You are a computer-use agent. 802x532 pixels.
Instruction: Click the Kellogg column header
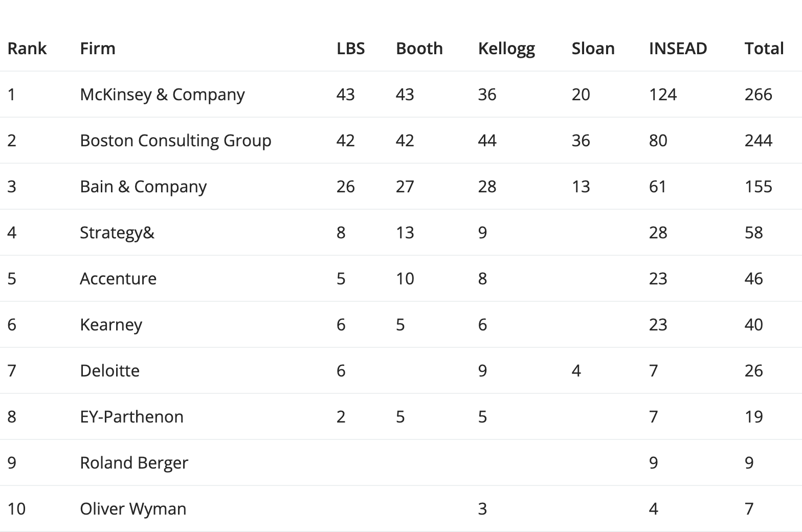coord(506,49)
